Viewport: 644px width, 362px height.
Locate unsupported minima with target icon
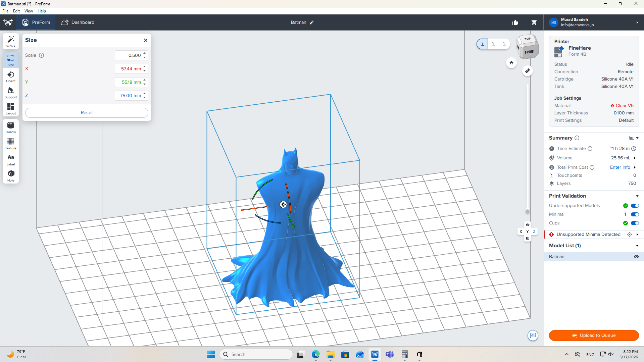pyautogui.click(x=630, y=235)
